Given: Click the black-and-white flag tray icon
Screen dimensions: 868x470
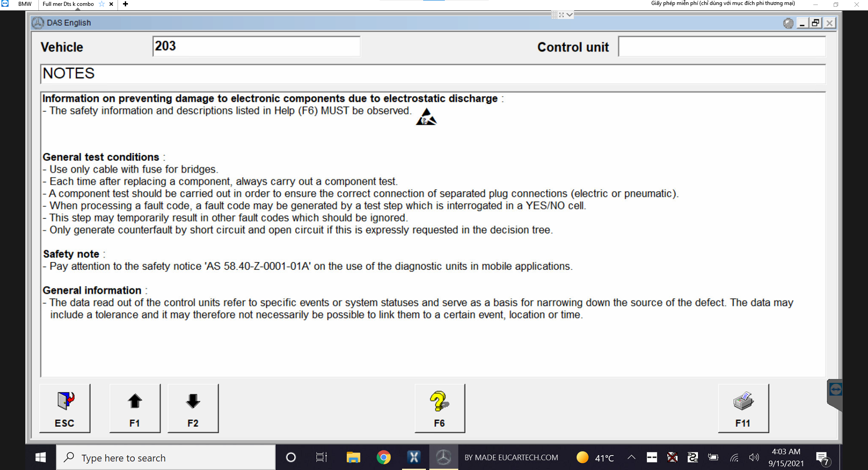Looking at the screenshot, I should (652, 457).
